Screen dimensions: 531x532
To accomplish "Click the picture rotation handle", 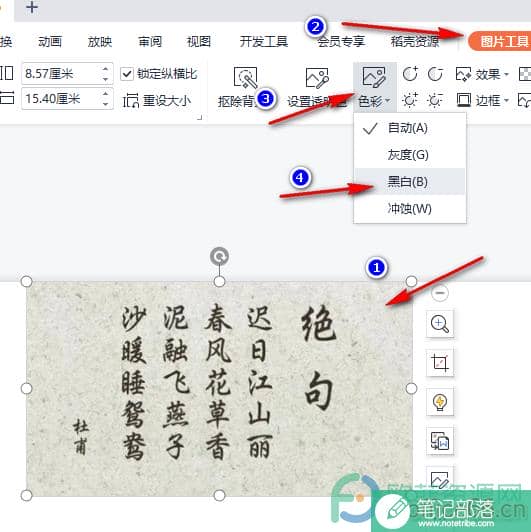I will [219, 256].
